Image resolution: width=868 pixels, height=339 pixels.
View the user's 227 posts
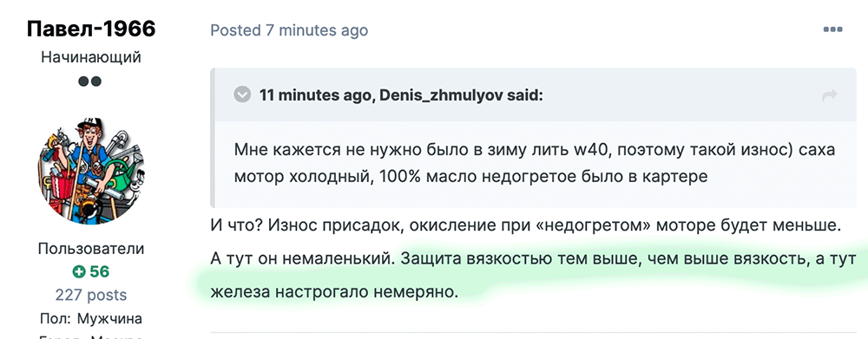(x=91, y=295)
